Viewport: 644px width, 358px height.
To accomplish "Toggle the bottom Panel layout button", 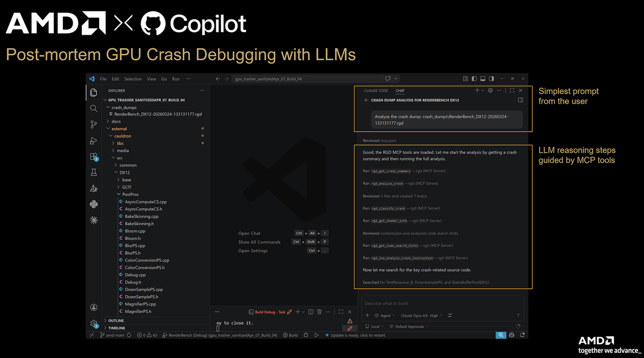I will pos(483,79).
